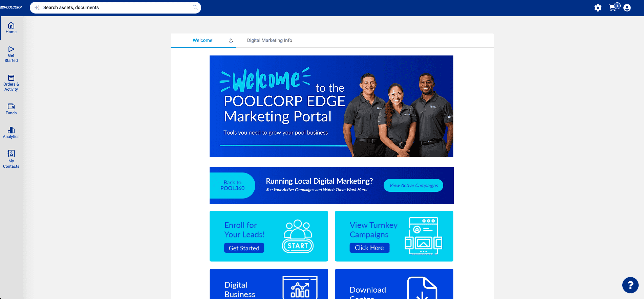The height and width of the screenshot is (299, 644).
Task: Click the Poolcorp logo
Action: pos(11,7)
